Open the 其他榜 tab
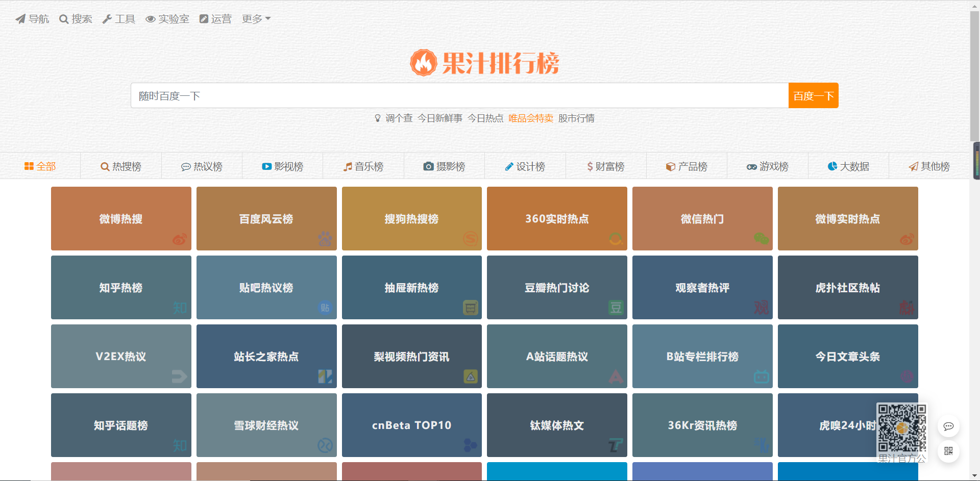This screenshot has height=481, width=980. point(929,166)
